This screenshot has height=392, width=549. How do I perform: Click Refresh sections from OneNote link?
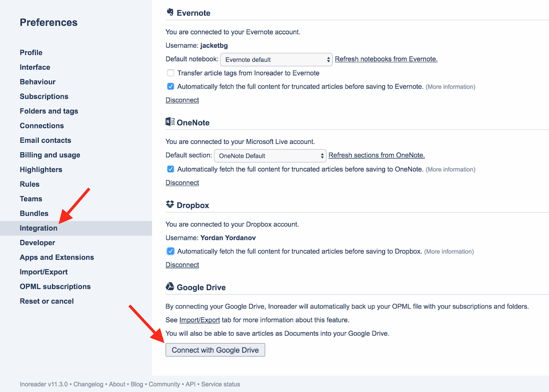coord(377,155)
